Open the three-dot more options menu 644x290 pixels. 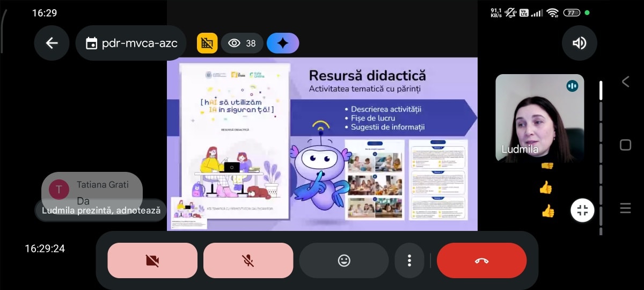pos(409,260)
